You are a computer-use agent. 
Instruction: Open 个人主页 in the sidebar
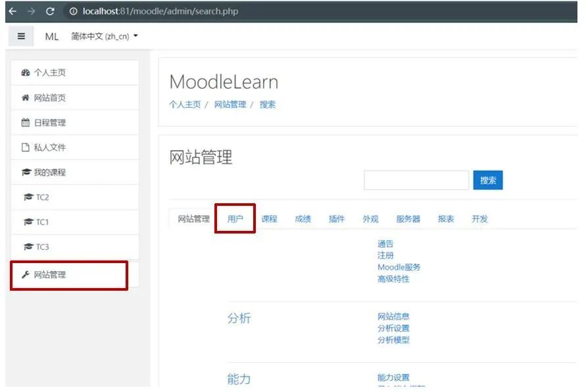coord(75,73)
